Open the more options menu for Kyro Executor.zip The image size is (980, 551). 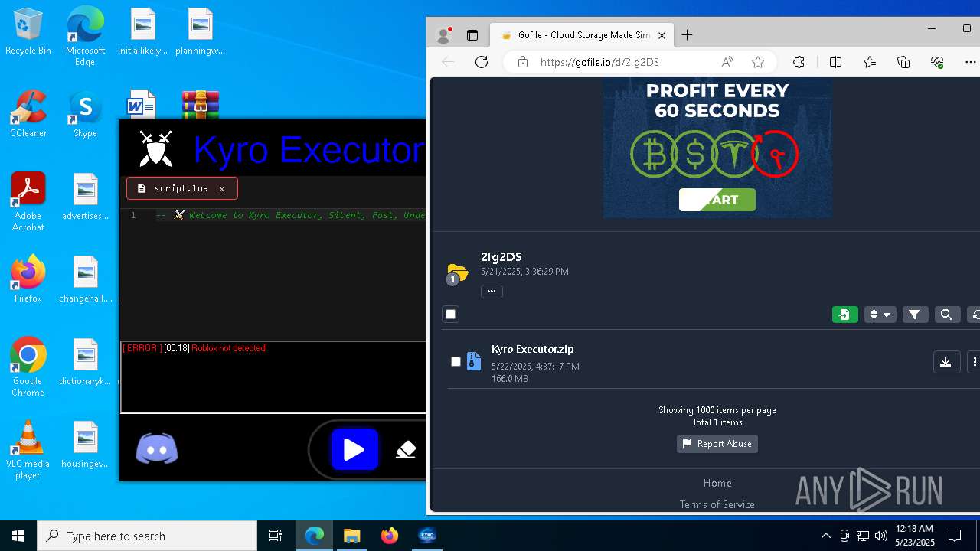[974, 362]
